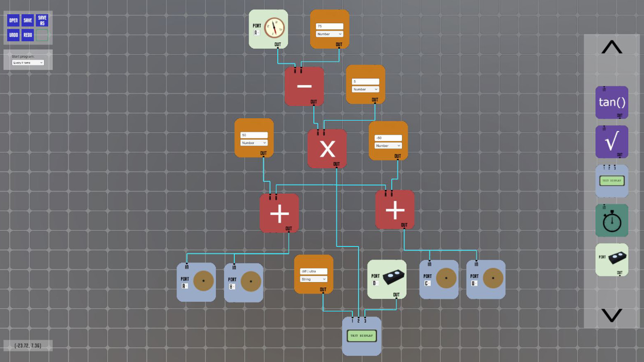Select the rightmost motor node on port D
The width and height of the screenshot is (644, 362).
486,280
